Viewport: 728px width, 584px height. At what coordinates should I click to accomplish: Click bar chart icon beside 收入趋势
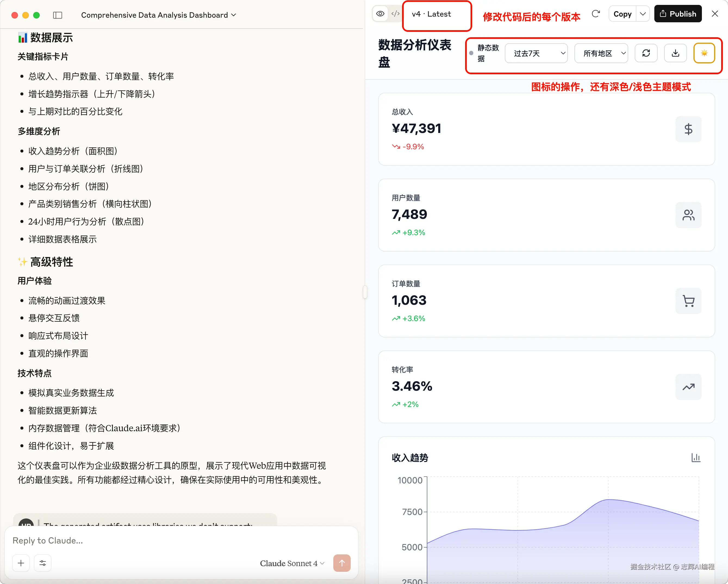pyautogui.click(x=696, y=458)
